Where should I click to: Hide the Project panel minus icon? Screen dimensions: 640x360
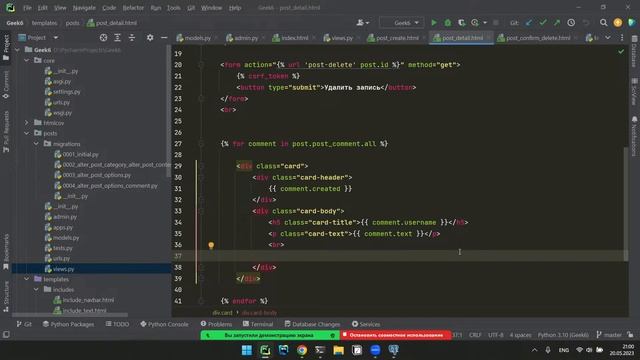click(x=164, y=38)
